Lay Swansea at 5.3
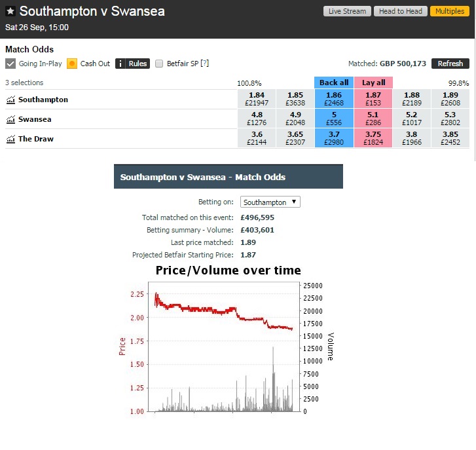Screen dimensions: 476x450 pyautogui.click(x=450, y=119)
